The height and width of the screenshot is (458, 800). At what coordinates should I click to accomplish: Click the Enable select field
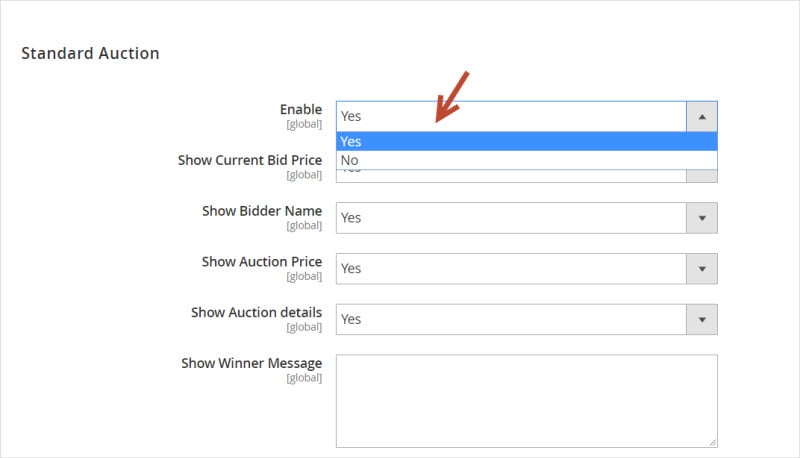527,116
